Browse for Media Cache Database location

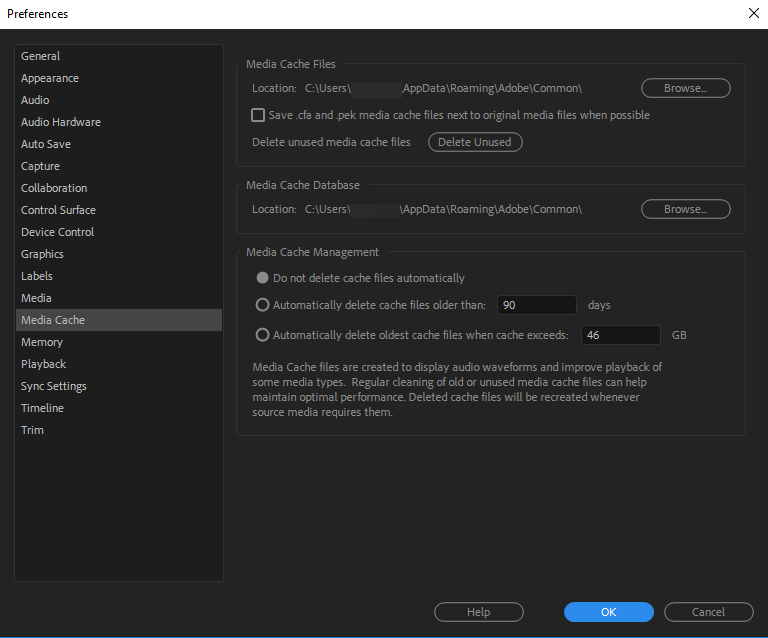pos(686,209)
